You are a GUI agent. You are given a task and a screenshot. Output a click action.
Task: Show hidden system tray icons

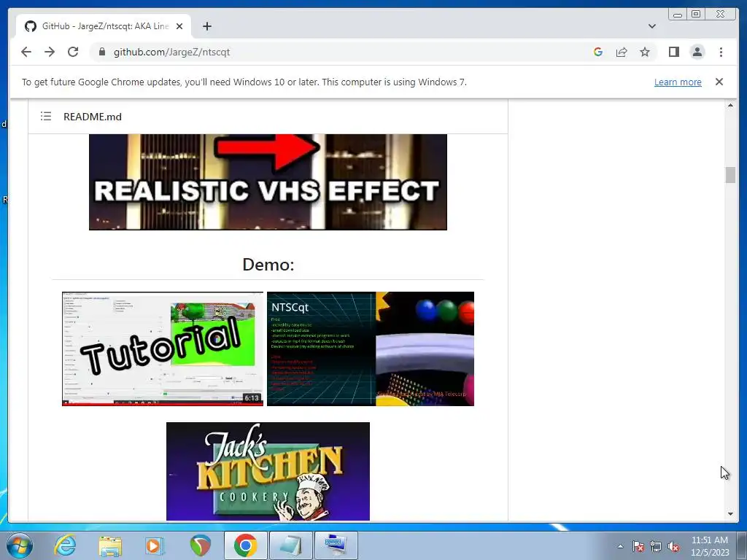pyautogui.click(x=620, y=547)
